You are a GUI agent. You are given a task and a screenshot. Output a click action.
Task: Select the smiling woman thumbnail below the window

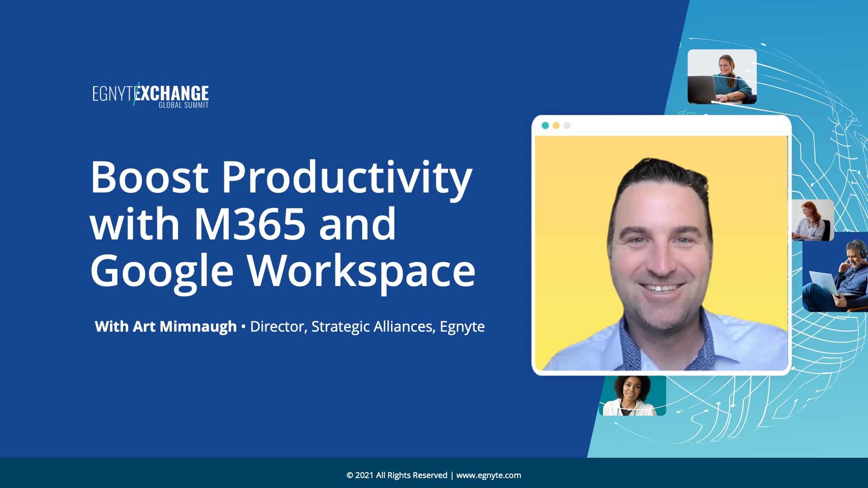(x=632, y=396)
